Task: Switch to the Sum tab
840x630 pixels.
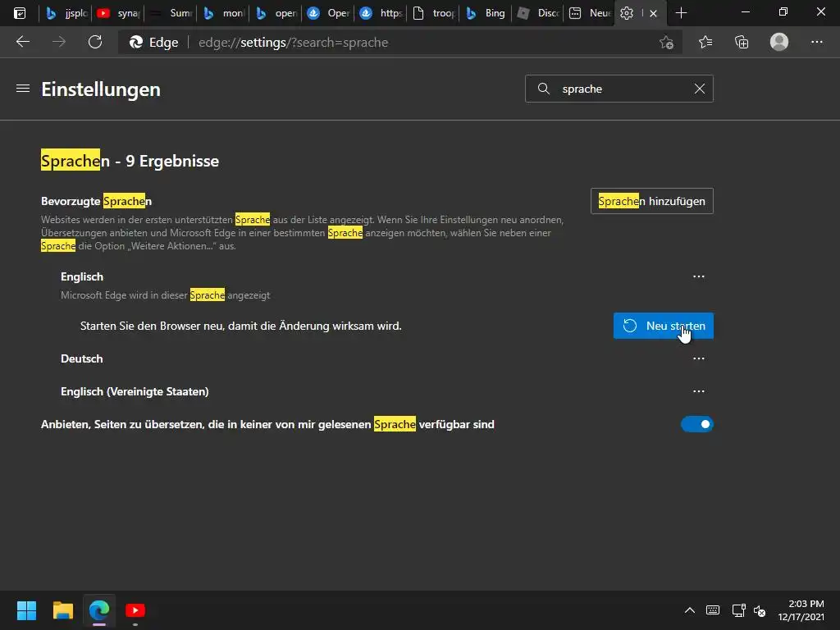Action: coord(170,13)
